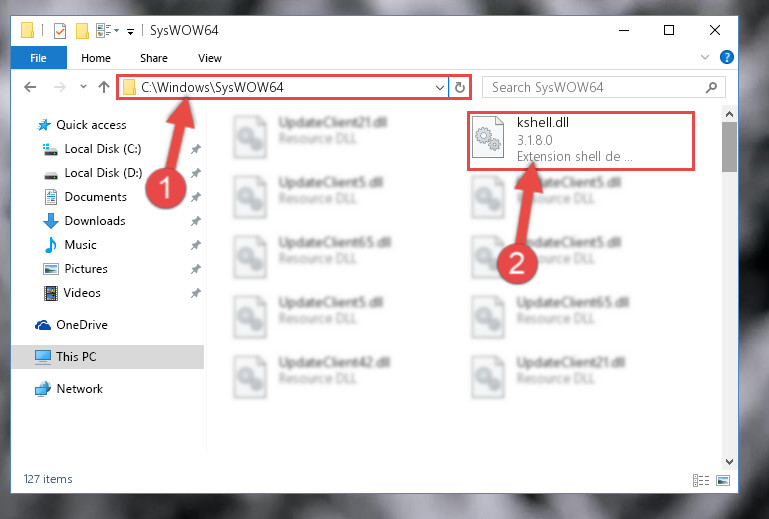Open recent locations dropdown arrow

click(83, 87)
